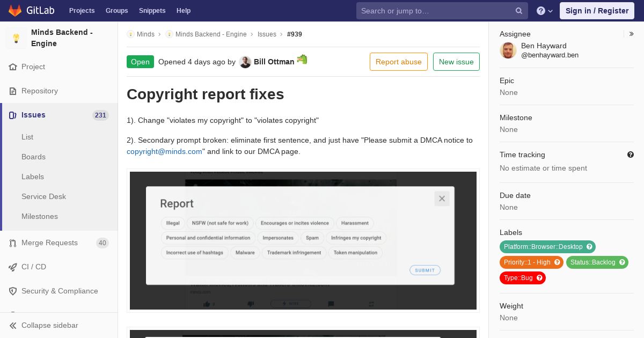Go to Snippets in top bar
Viewport: 644px width, 338px height.
(x=152, y=11)
